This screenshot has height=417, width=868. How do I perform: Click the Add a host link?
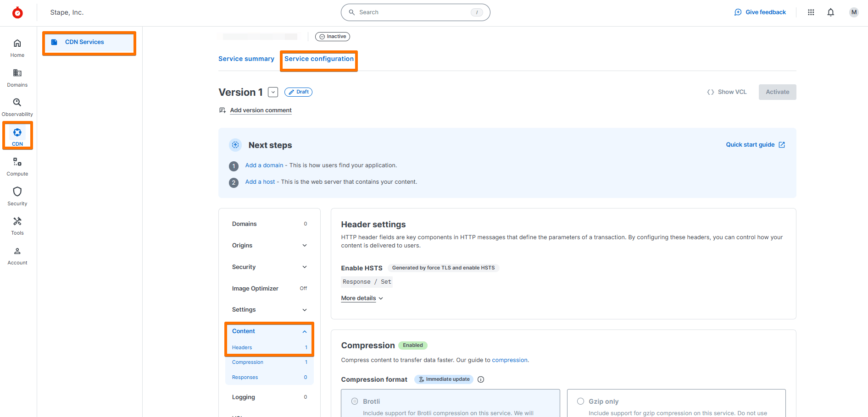coord(260,182)
